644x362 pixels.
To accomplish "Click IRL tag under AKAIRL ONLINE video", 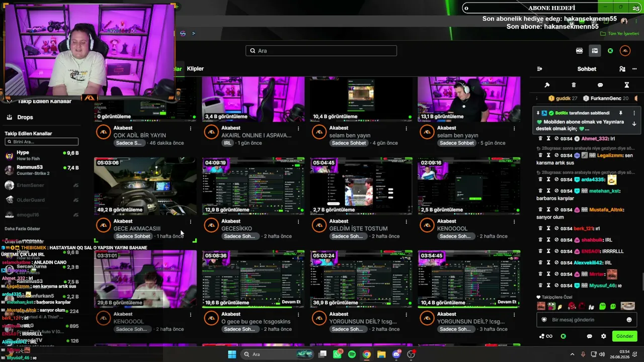I will click(x=227, y=143).
